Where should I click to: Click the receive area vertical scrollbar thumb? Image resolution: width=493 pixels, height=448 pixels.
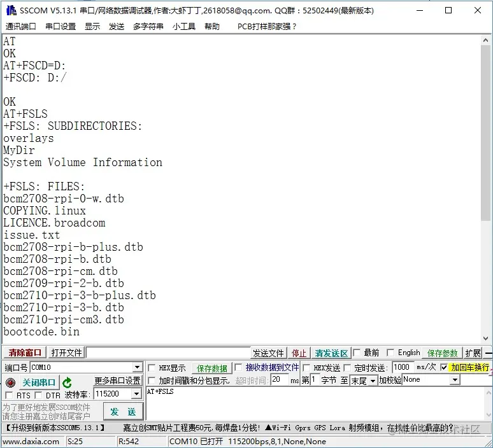tap(485, 133)
